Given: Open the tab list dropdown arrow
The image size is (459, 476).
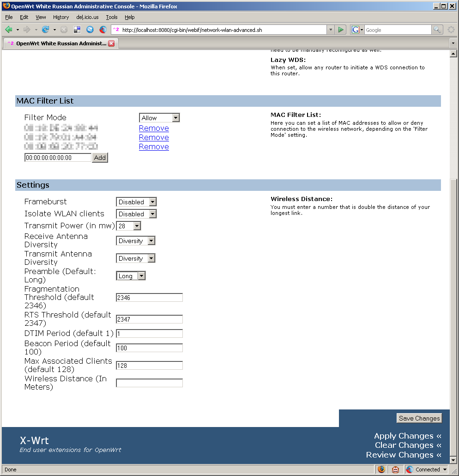Looking at the screenshot, I should click(x=453, y=43).
